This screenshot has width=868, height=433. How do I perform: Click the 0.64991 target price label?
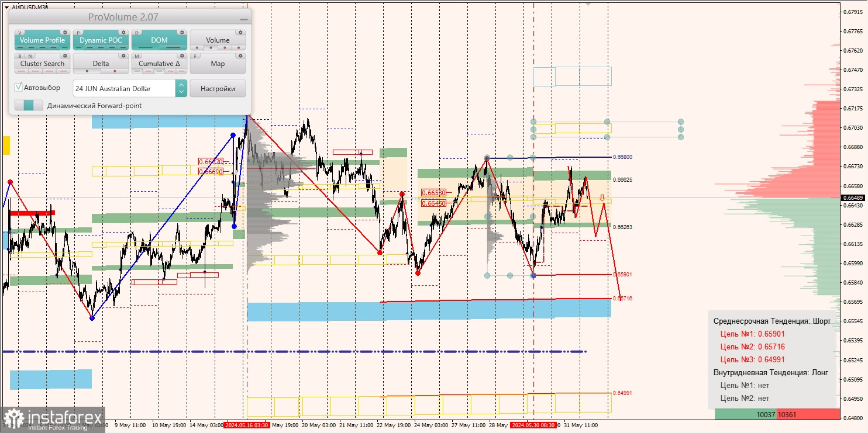coord(622,393)
